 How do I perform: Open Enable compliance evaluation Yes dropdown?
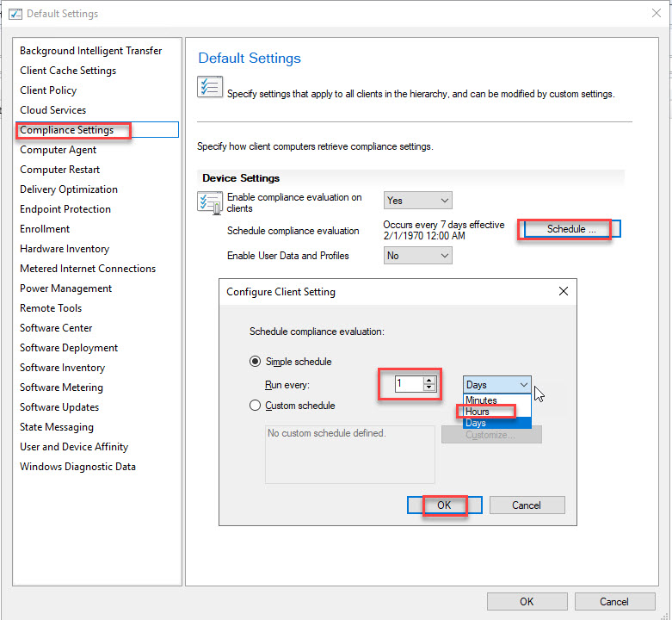point(417,201)
